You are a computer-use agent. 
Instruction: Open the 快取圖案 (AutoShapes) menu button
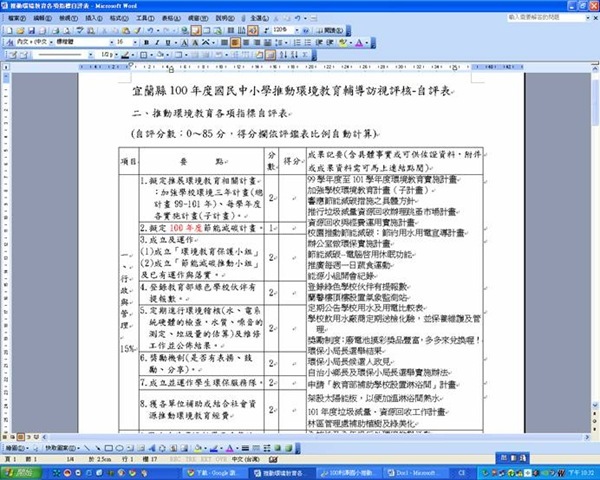click(62, 448)
